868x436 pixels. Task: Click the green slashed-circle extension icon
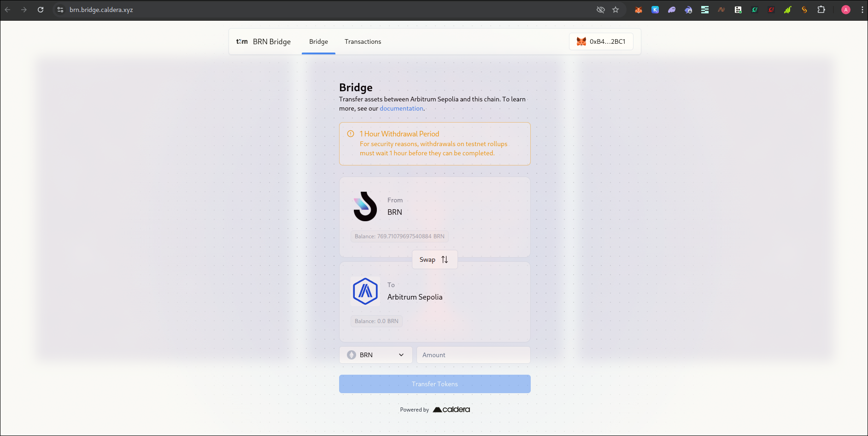click(x=755, y=10)
